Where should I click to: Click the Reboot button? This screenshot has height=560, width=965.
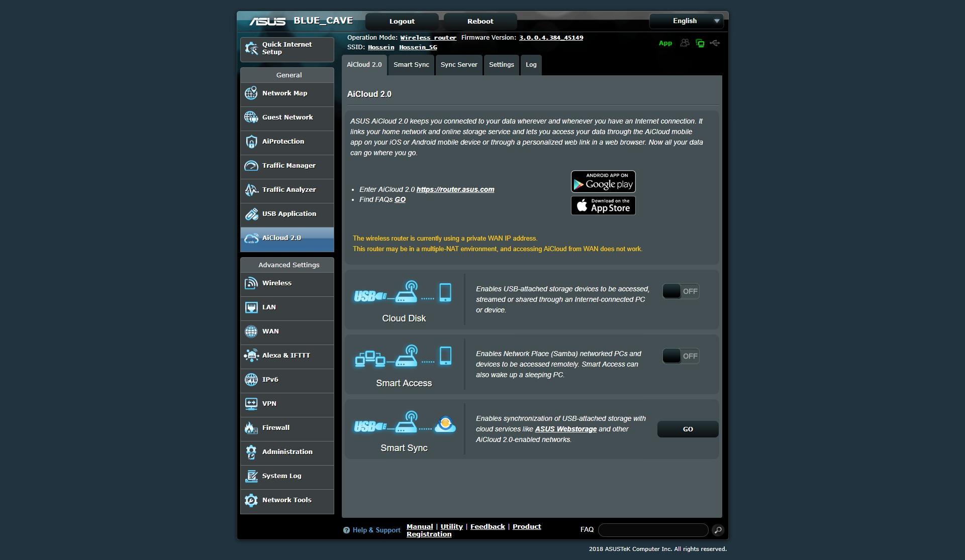coord(480,22)
